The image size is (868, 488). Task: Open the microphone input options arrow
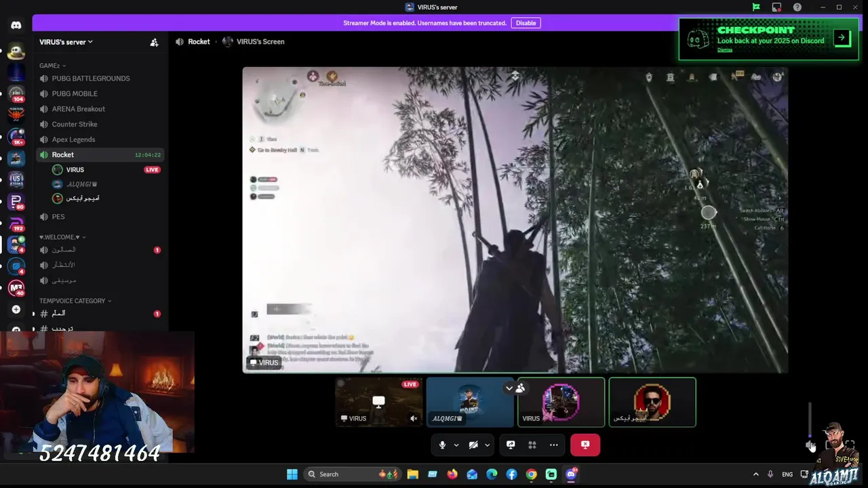click(456, 445)
